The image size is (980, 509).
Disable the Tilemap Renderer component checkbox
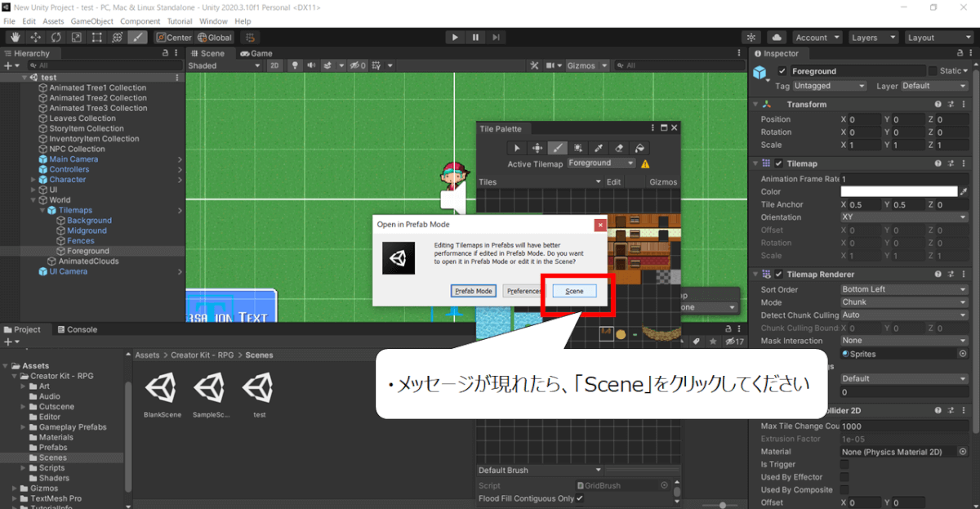click(778, 275)
